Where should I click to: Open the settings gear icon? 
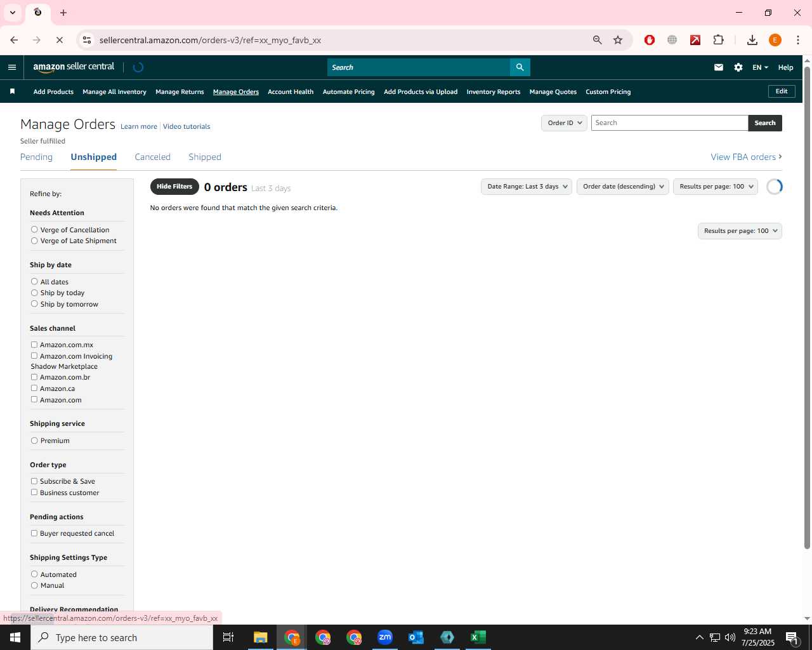click(738, 67)
